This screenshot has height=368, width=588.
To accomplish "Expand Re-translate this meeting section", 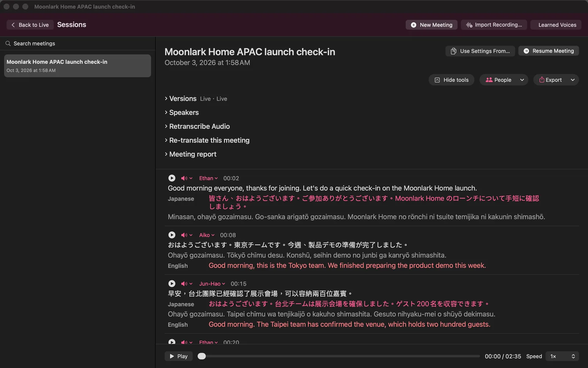I will coord(207,140).
